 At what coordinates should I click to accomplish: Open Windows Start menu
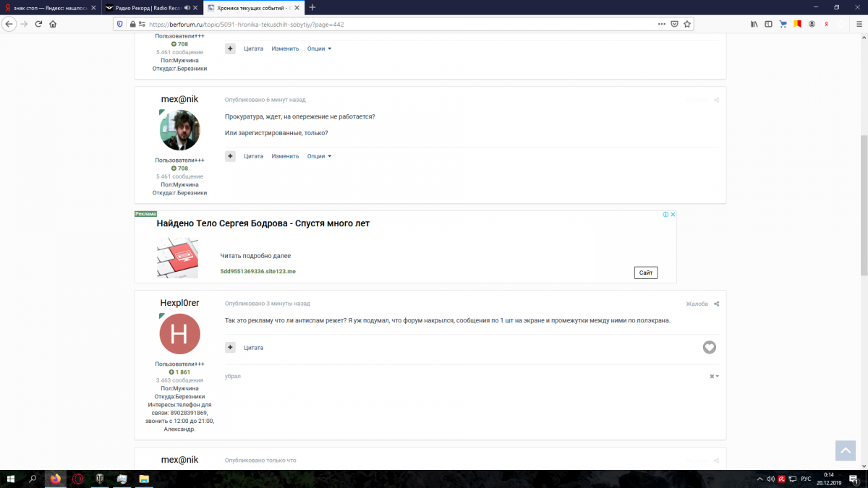click(11, 479)
